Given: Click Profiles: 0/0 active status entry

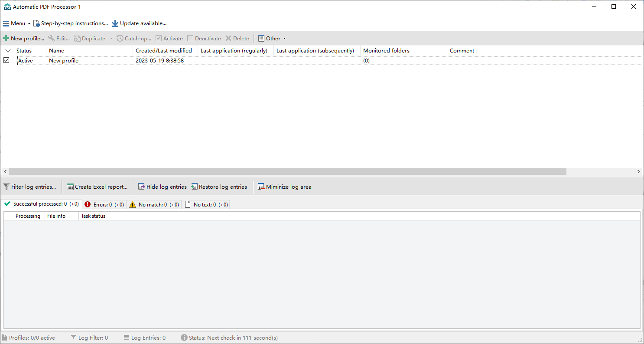Looking at the screenshot, I should pos(29,338).
